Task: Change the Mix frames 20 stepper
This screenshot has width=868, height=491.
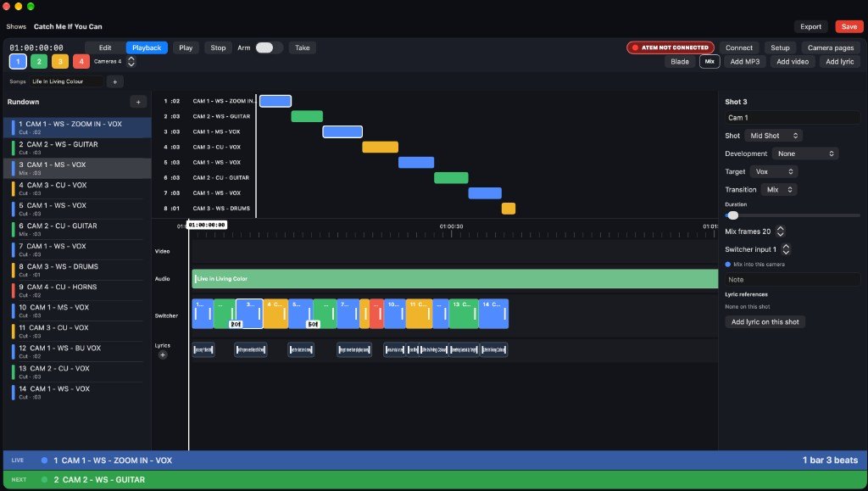Action: pyautogui.click(x=781, y=232)
